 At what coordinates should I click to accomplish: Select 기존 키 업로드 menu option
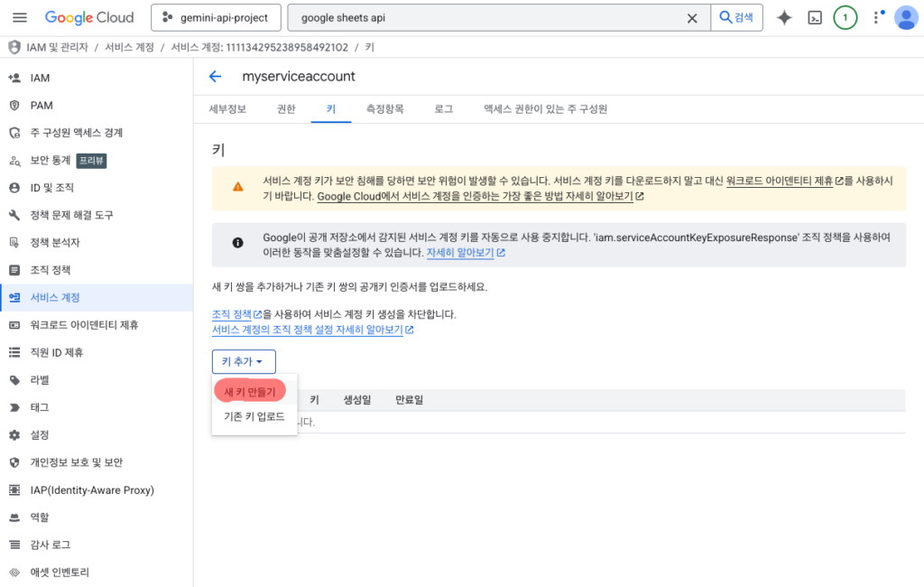tap(254, 417)
